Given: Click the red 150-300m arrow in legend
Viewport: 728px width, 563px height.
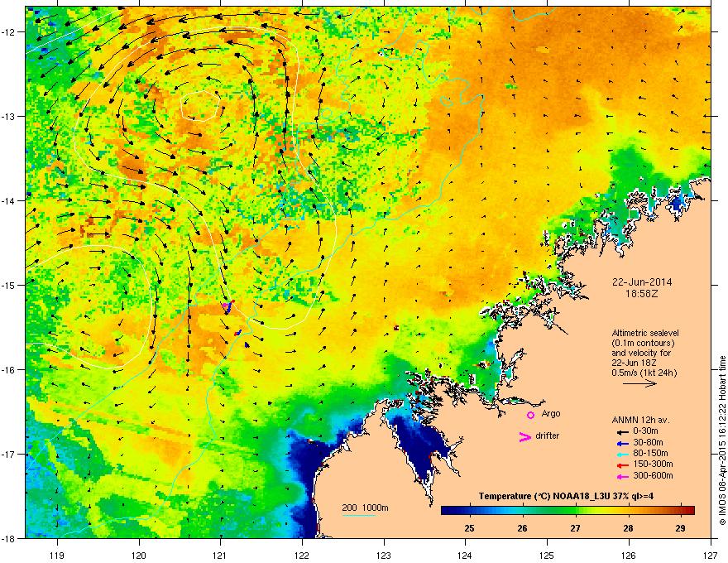Looking at the screenshot, I should click(622, 465).
